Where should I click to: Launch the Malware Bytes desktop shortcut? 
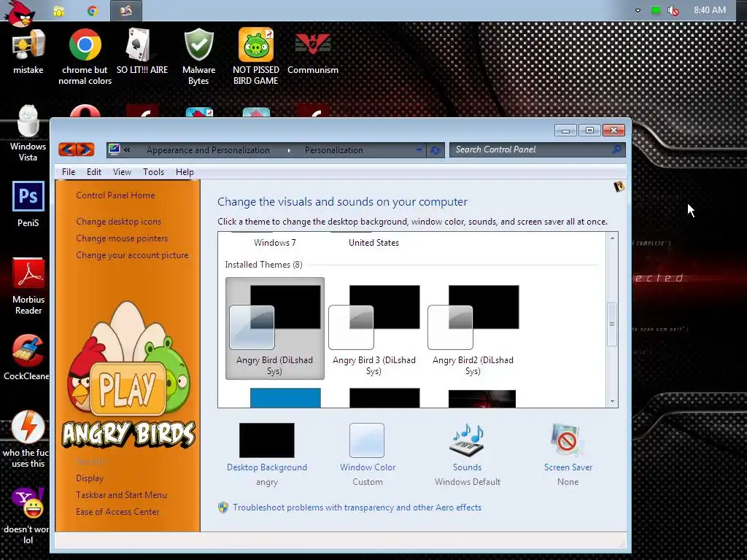(198, 55)
